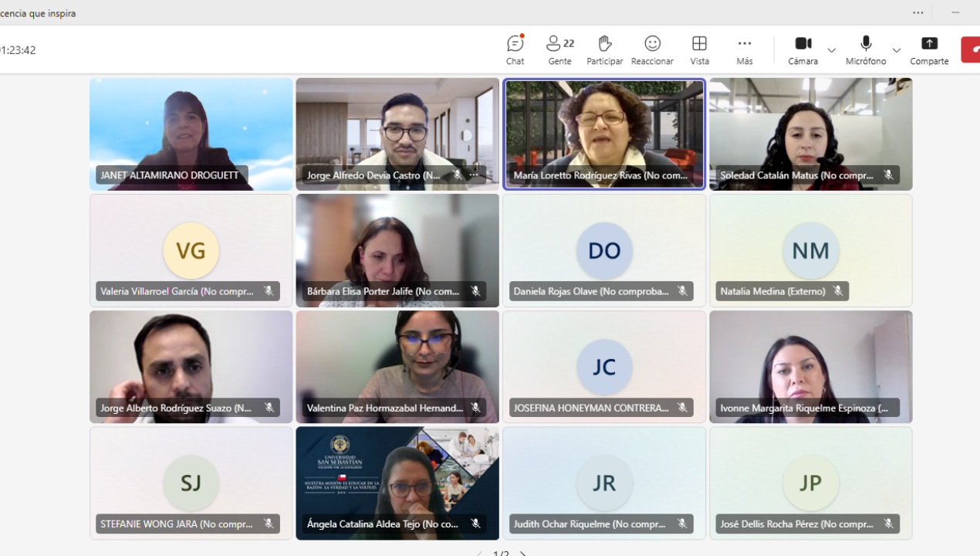
Task: Open more options on Jorge Alfredo Devia Castro's tile
Action: tap(474, 175)
